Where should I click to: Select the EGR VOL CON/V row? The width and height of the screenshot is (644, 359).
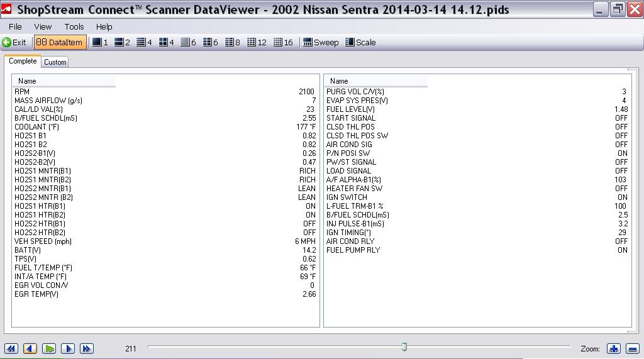tap(165, 285)
